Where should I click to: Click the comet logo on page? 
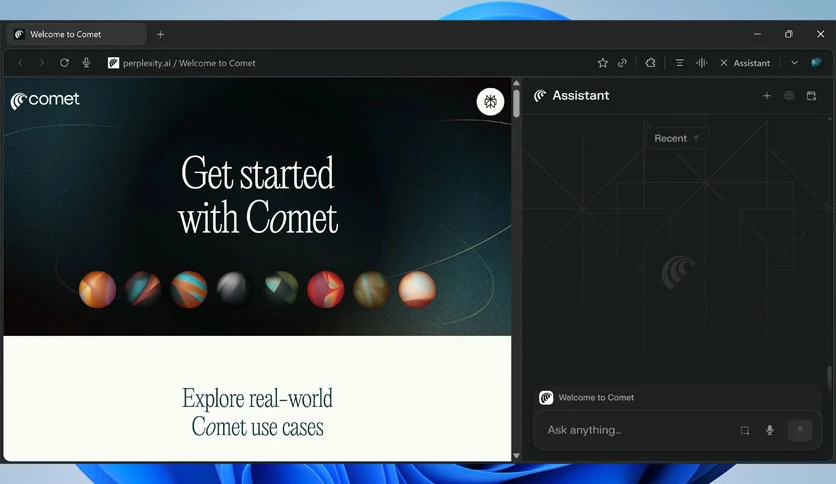click(45, 100)
